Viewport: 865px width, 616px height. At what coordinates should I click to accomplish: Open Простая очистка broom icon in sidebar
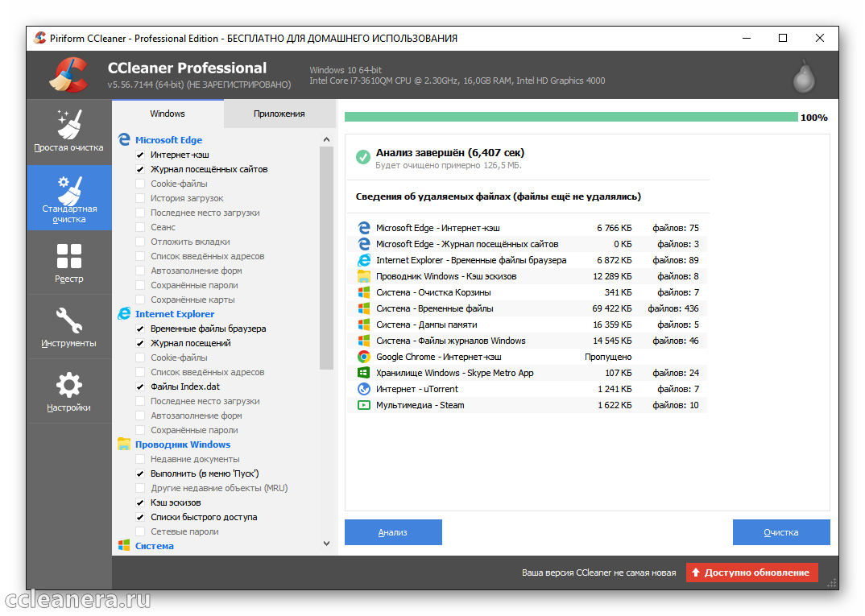(69, 125)
